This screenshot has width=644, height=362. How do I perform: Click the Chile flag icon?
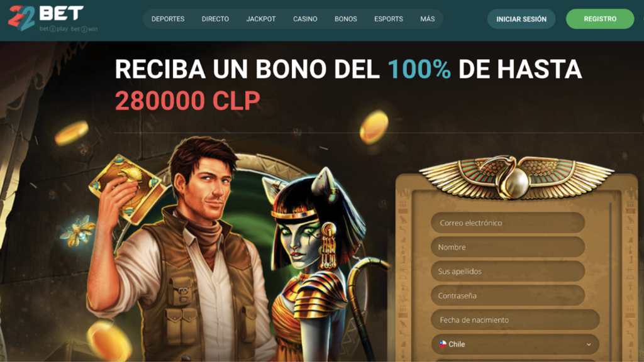tap(442, 344)
